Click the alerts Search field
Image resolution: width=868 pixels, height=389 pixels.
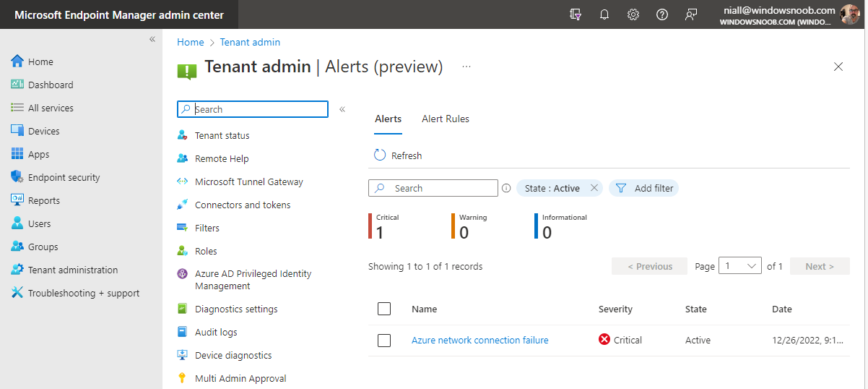[x=433, y=188]
